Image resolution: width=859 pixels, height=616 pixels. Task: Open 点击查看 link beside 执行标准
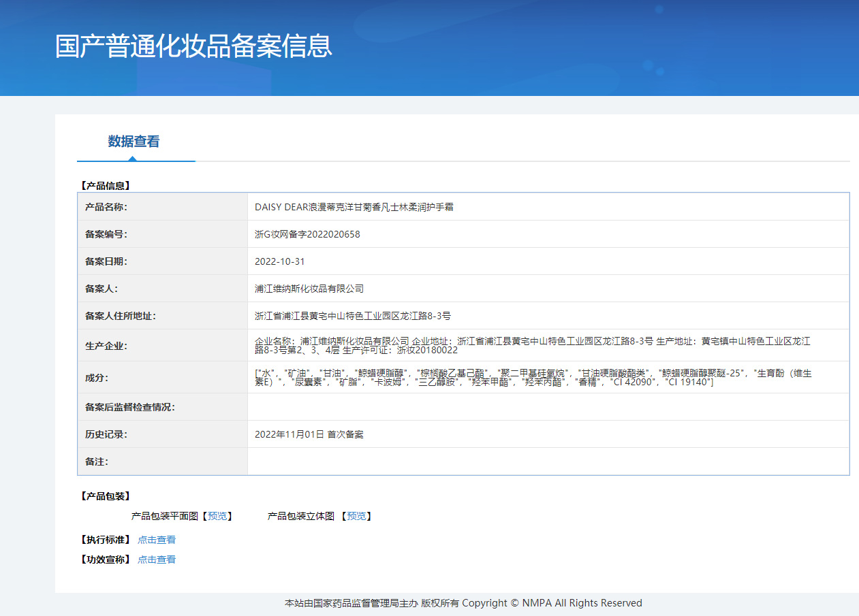tap(157, 540)
